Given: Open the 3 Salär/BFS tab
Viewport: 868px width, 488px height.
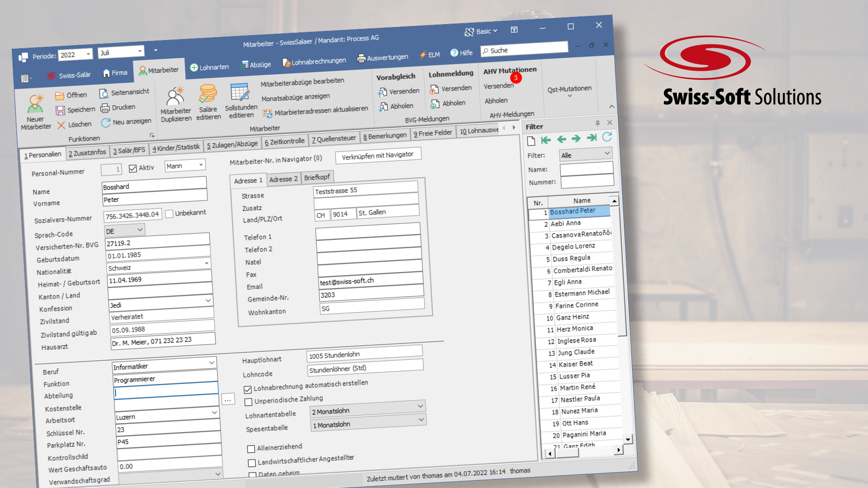Looking at the screenshot, I should 129,150.
